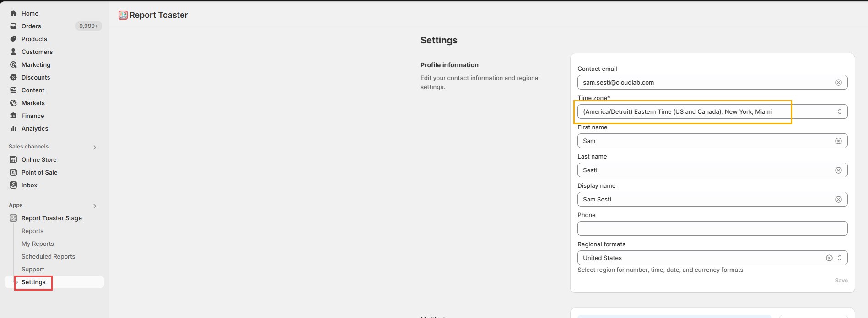
Task: Click into the Phone input field
Action: pyautogui.click(x=712, y=228)
